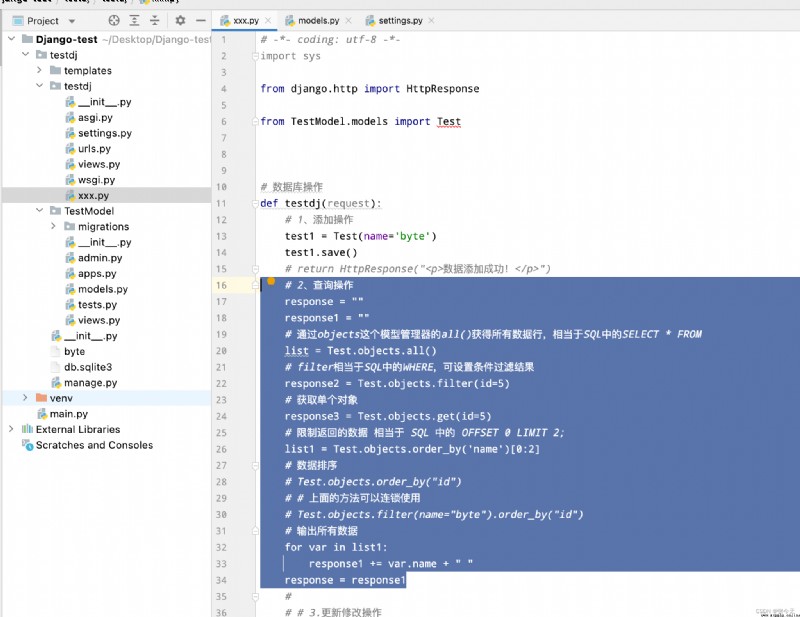Fold the testdj function at line 11
The width and height of the screenshot is (800, 617).
click(x=255, y=204)
